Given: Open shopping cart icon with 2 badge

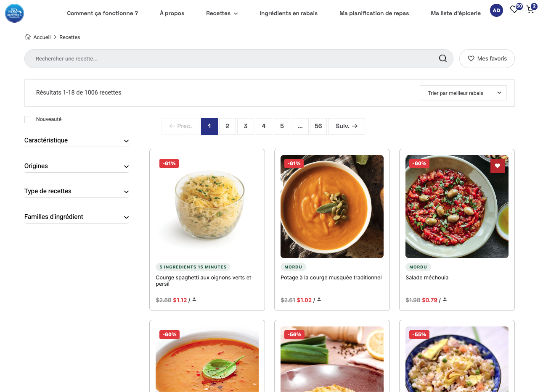Looking at the screenshot, I should (530, 9).
